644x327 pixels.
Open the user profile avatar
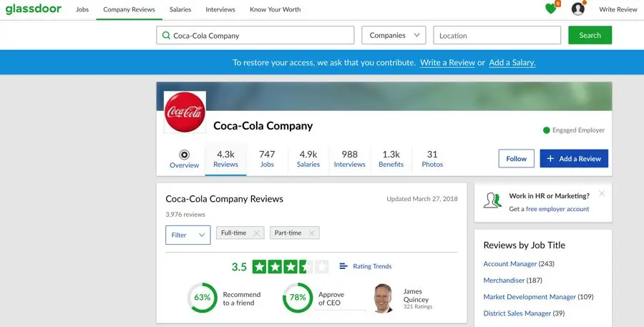pyautogui.click(x=578, y=9)
